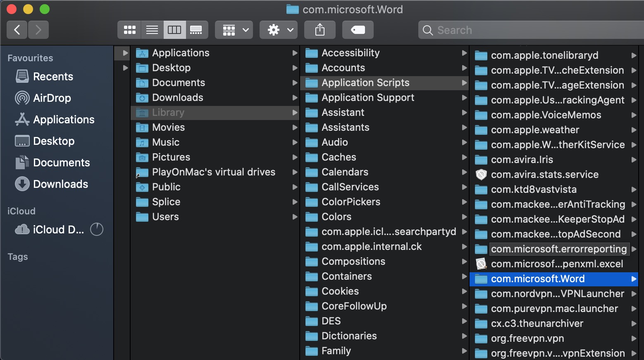Viewport: 644px width, 360px height.
Task: Open Applications in the sidebar
Action: (55, 120)
